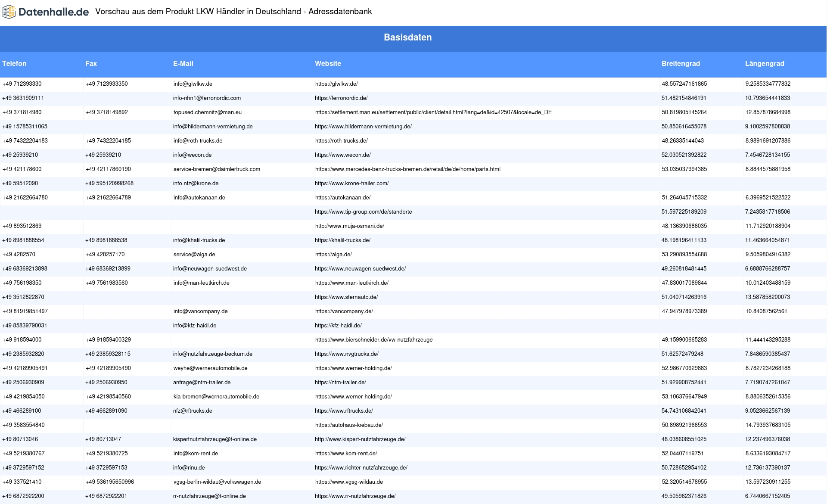Select fax number +49 7123933350
827x504 pixels.
106,84
